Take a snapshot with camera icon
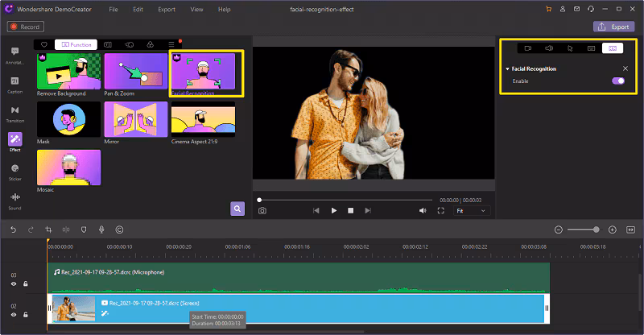 [262, 210]
